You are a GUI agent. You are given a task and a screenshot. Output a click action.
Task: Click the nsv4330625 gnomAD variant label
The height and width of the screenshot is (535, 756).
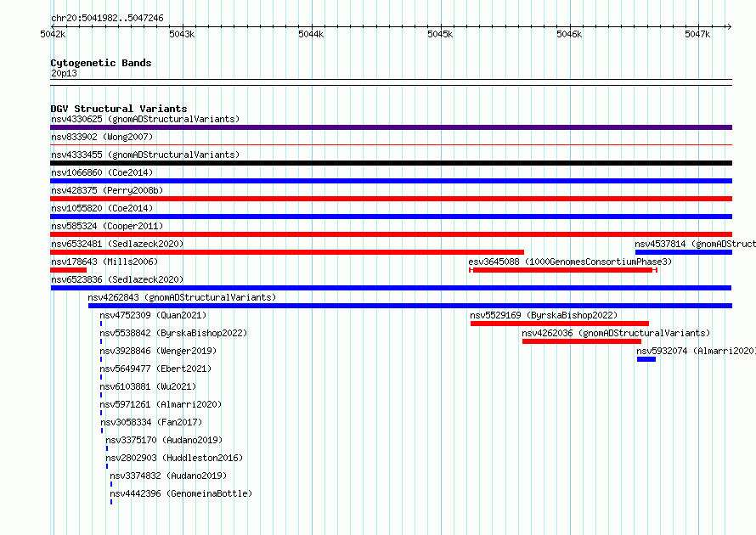click(x=145, y=119)
